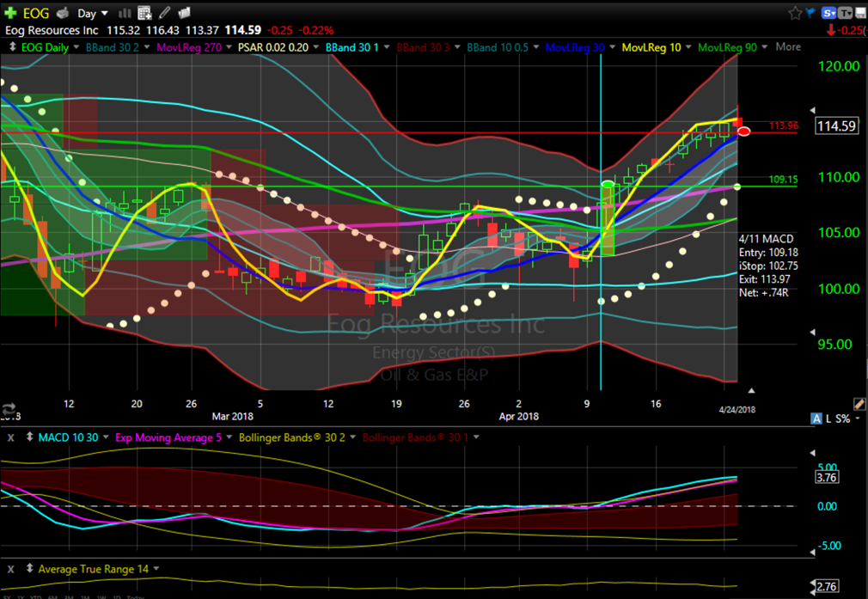Viewport: 868px width, 599px height.
Task: Open the MovLReg 90 dropdown arrow
Action: [x=764, y=47]
